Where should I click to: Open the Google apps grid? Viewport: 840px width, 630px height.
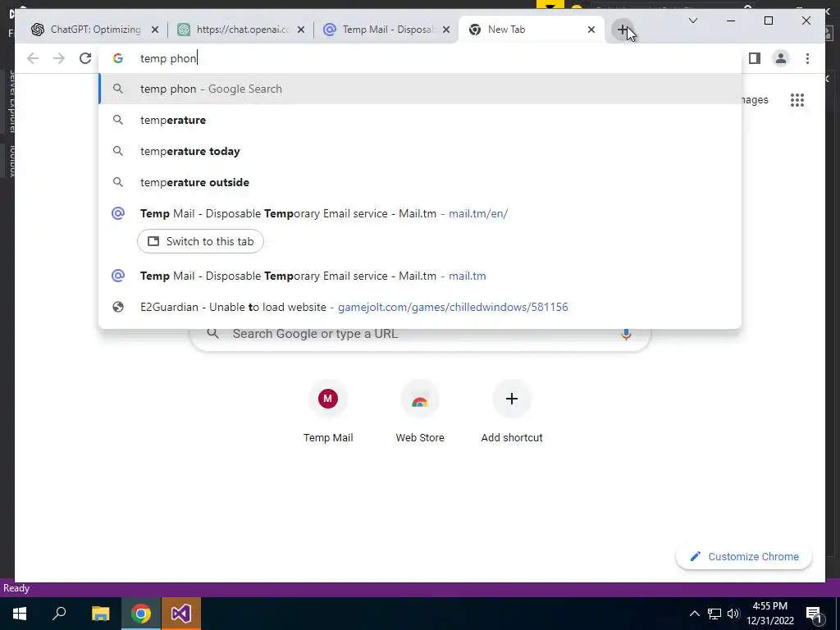tap(797, 99)
